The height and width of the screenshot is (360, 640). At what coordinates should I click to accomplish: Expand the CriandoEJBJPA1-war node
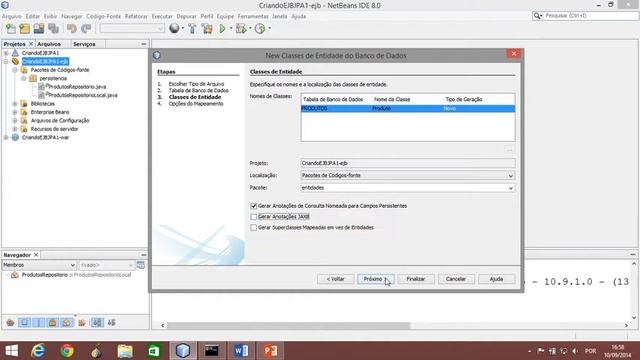(x=6, y=137)
